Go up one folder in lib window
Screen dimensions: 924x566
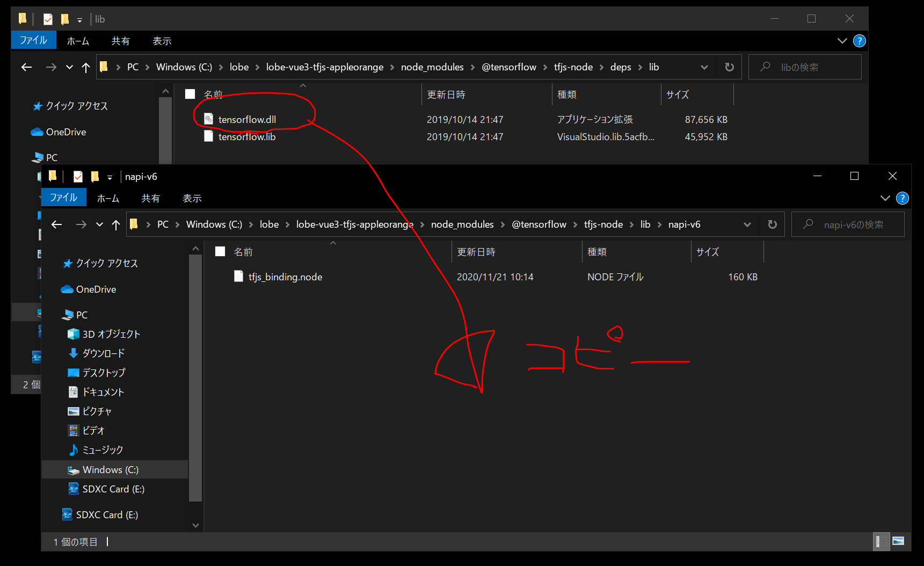pos(86,67)
